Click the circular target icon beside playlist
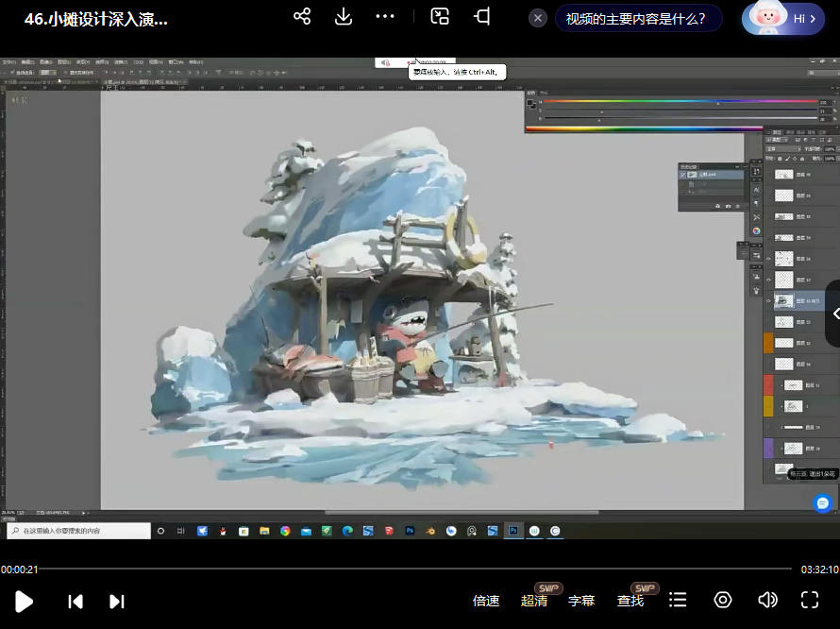This screenshot has width=840, height=629. click(x=723, y=600)
